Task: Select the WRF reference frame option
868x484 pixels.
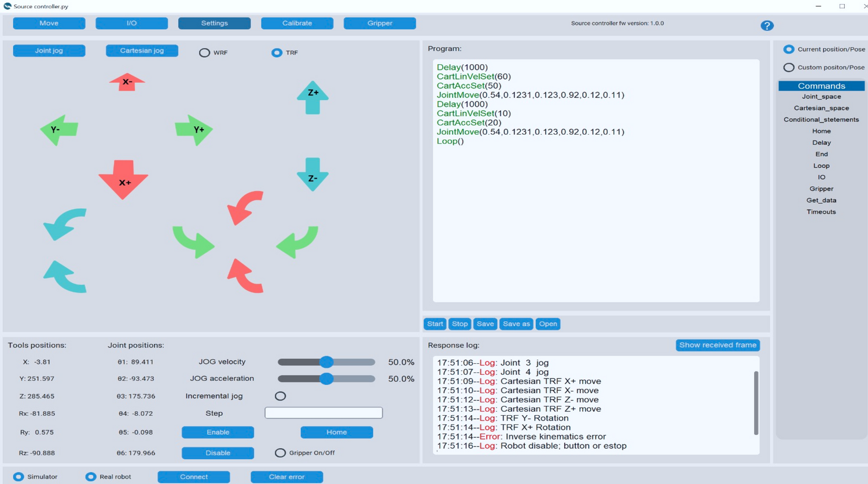Action: tap(204, 53)
